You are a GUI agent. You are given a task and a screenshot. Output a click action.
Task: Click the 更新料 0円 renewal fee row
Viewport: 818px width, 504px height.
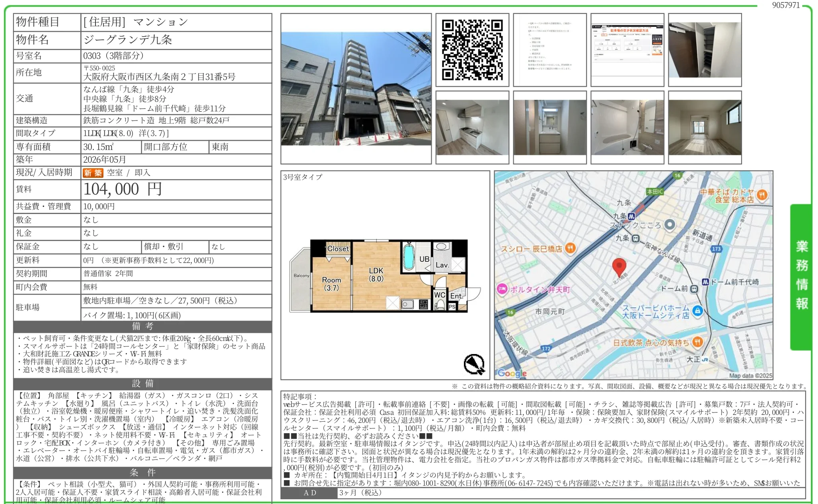143,261
